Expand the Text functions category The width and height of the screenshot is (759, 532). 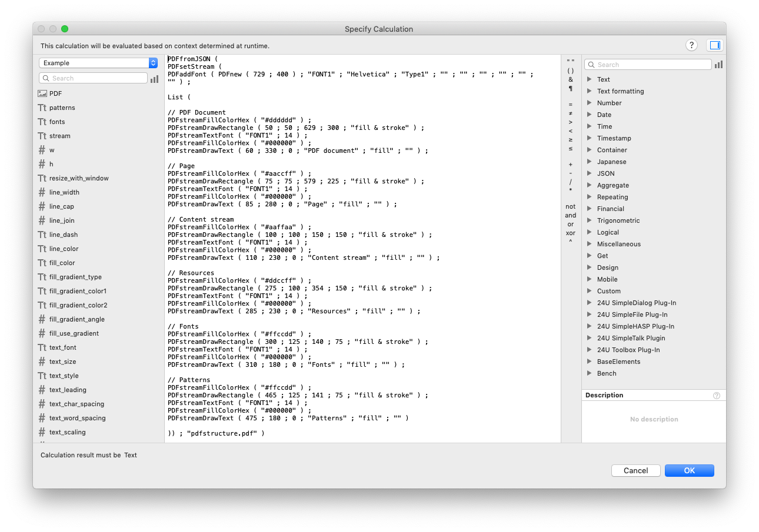(x=590, y=79)
